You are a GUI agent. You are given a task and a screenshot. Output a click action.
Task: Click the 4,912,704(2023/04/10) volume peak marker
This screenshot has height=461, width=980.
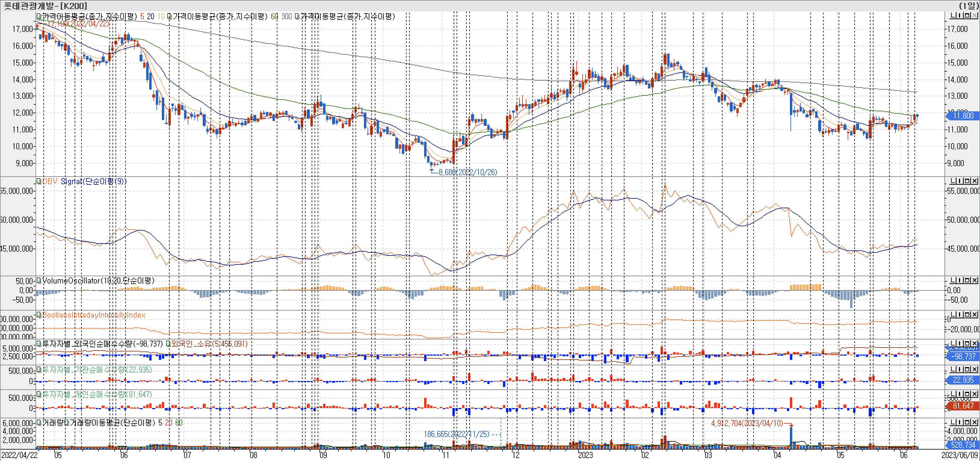(747, 423)
